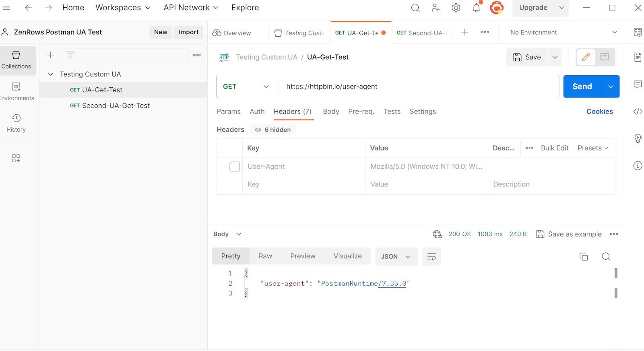Open Collections in the sidebar
This screenshot has width=644, height=351.
click(16, 60)
